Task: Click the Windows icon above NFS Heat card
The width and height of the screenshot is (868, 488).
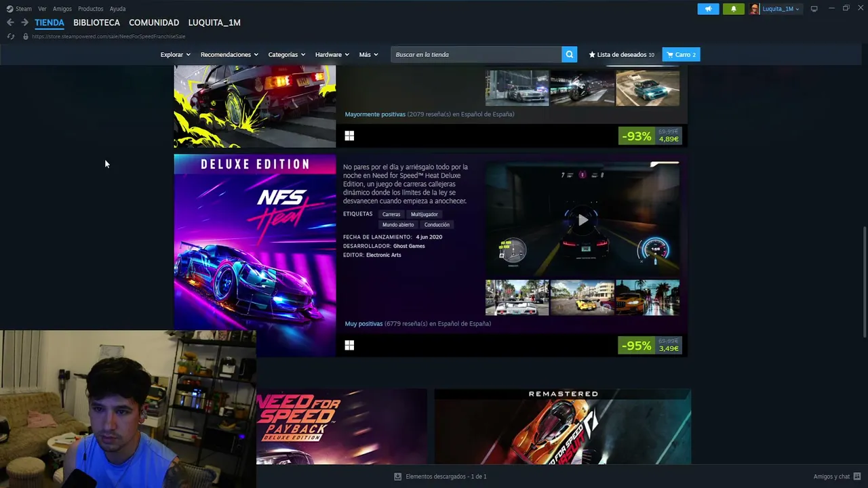Action: point(349,136)
